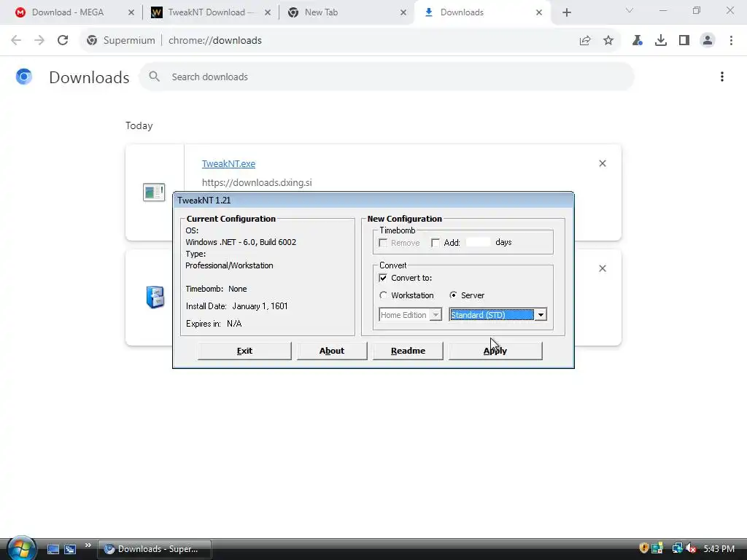
Task: Remove TweakNT.exe entry from downloads list
Action: click(602, 163)
